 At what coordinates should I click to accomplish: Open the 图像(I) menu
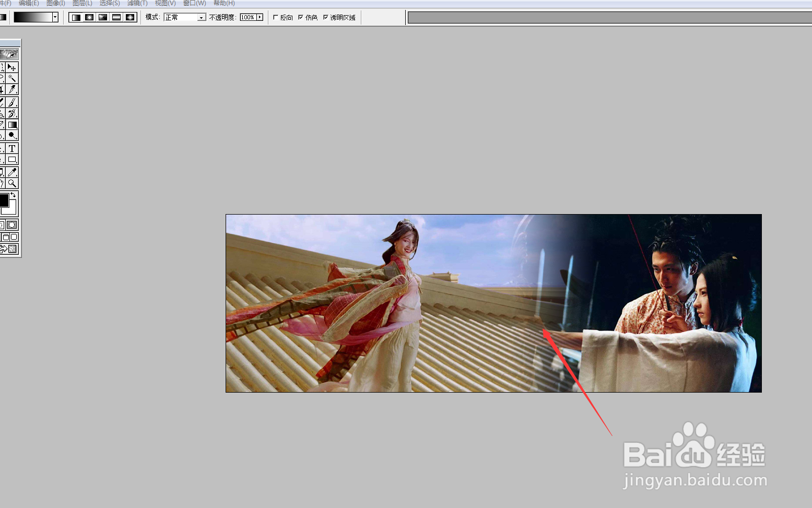[56, 3]
